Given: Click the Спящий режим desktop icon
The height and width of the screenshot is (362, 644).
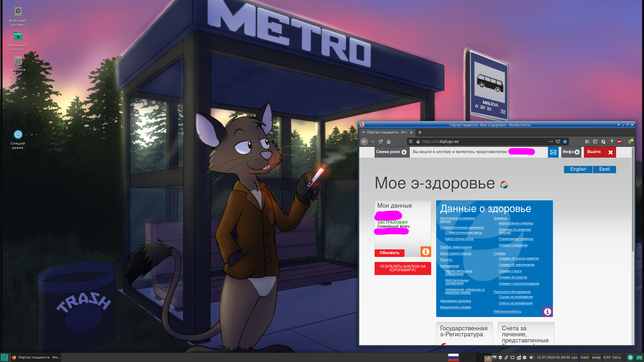Looking at the screenshot, I should tap(18, 140).
